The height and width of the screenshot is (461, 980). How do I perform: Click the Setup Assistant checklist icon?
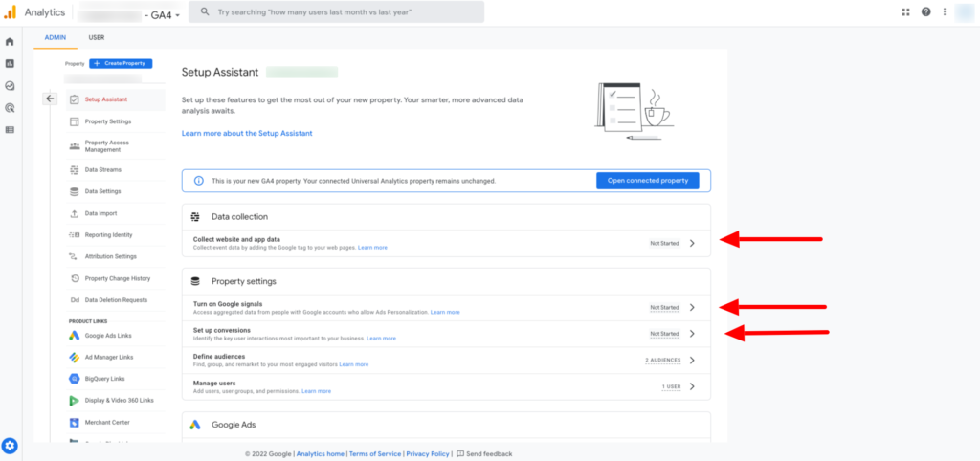75,99
